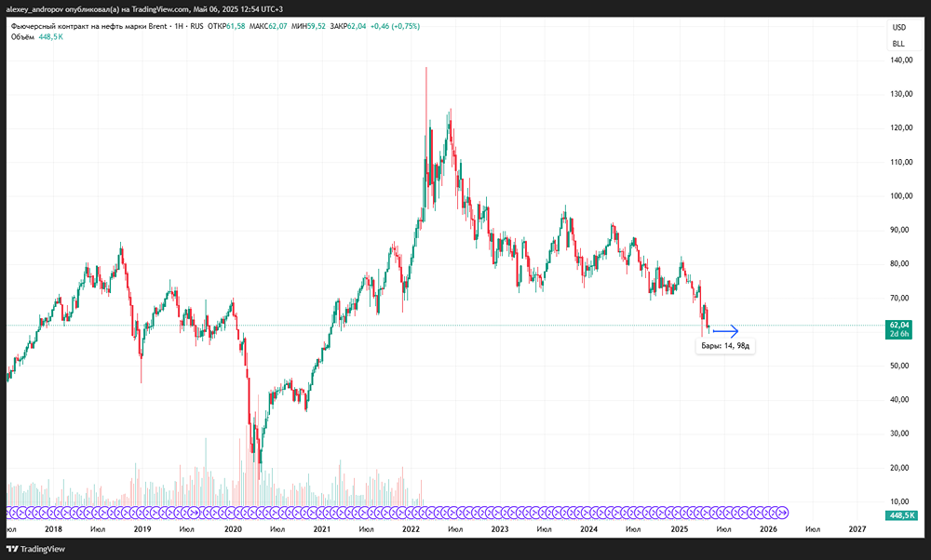Click the ЗАКР 62,04 close value
Screen dimensions: 931x560
[x=348, y=26]
